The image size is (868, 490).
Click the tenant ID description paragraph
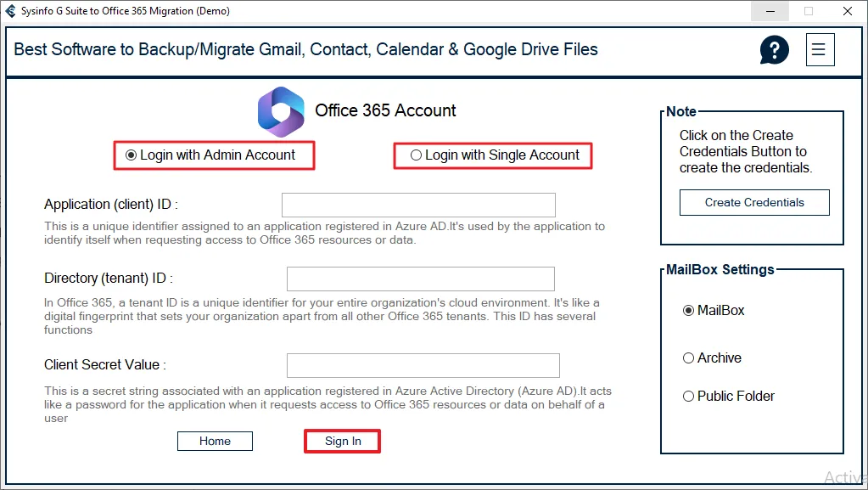coord(322,317)
